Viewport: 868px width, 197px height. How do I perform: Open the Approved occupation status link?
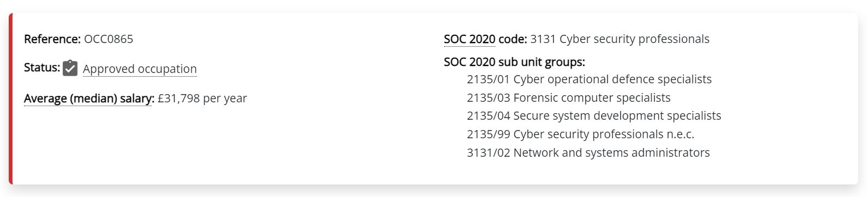click(140, 69)
